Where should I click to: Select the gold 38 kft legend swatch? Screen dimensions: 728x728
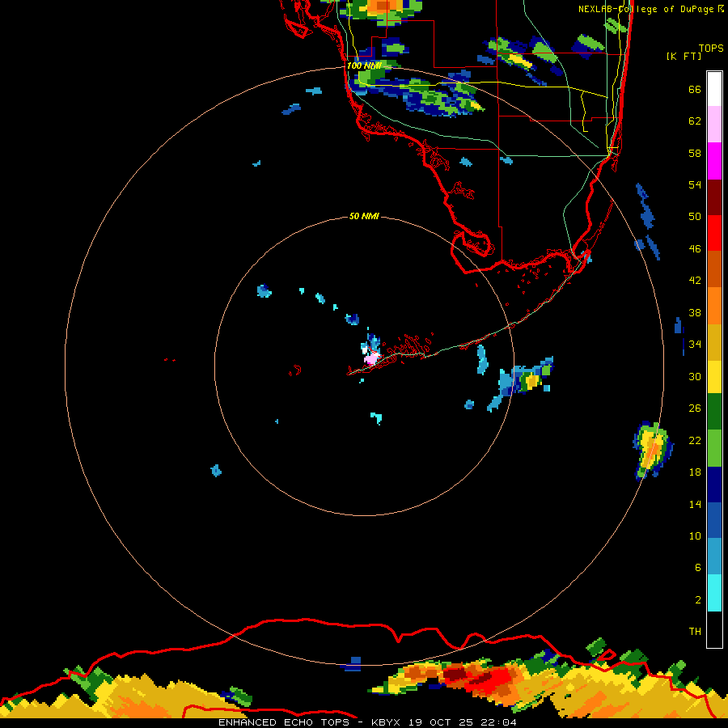[714, 343]
